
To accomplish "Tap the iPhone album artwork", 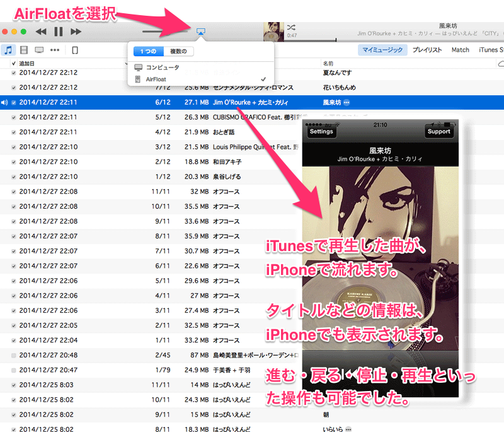I will 381,259.
